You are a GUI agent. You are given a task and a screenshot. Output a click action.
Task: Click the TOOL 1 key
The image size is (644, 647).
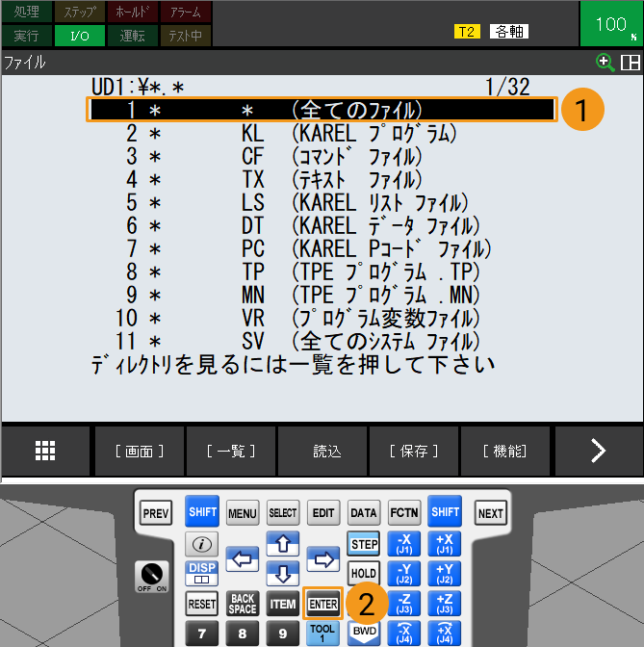(323, 633)
